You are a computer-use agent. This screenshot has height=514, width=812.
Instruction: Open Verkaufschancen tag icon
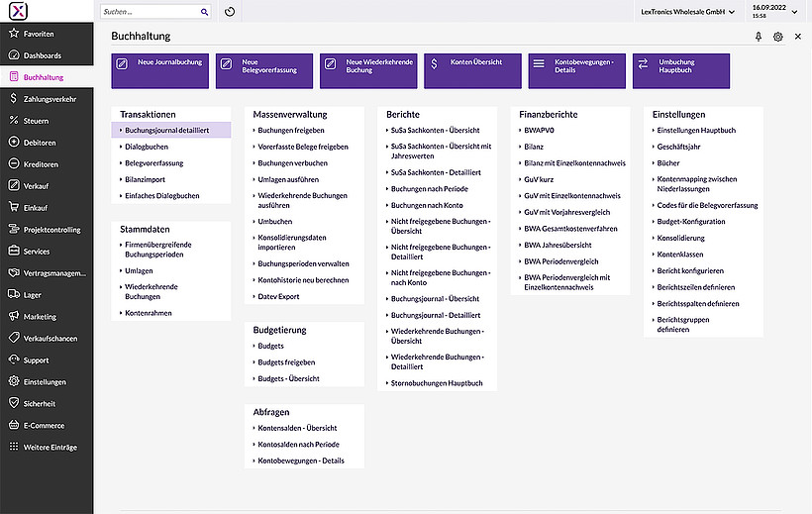pyautogui.click(x=14, y=338)
